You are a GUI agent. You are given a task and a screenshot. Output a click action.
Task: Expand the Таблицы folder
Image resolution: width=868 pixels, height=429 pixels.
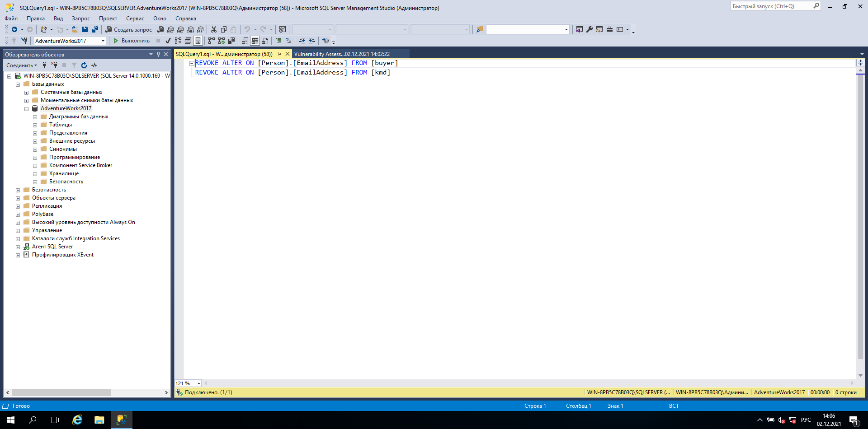click(x=35, y=125)
